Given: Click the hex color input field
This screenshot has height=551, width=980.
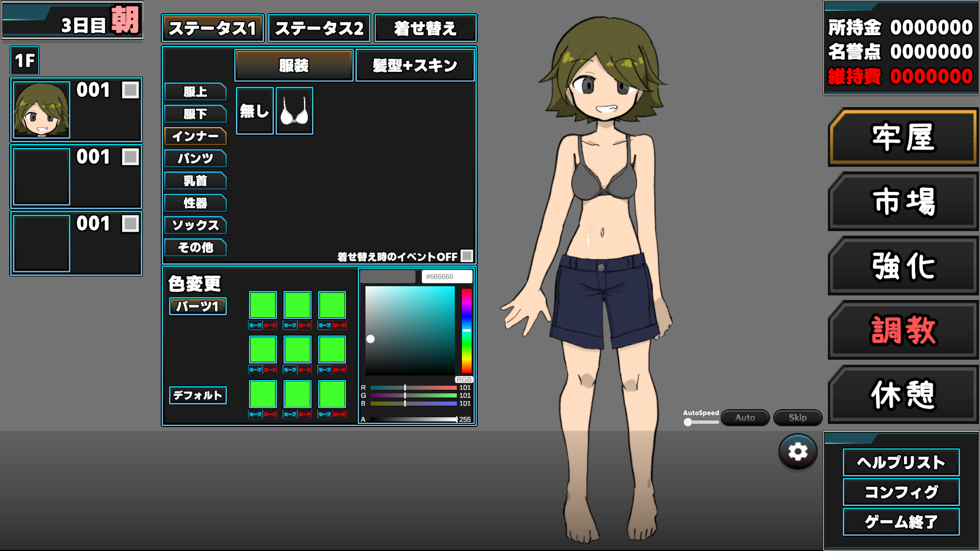Looking at the screenshot, I should [447, 277].
